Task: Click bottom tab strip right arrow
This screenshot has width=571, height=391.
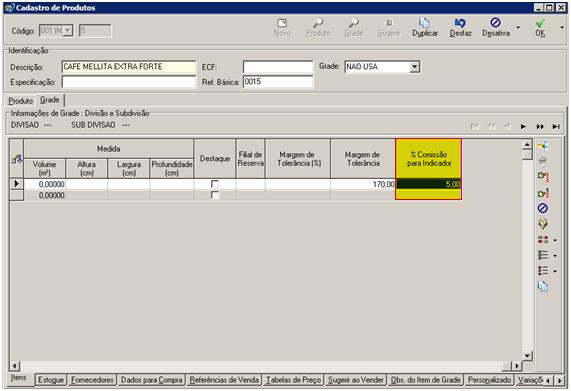Action: [x=559, y=380]
